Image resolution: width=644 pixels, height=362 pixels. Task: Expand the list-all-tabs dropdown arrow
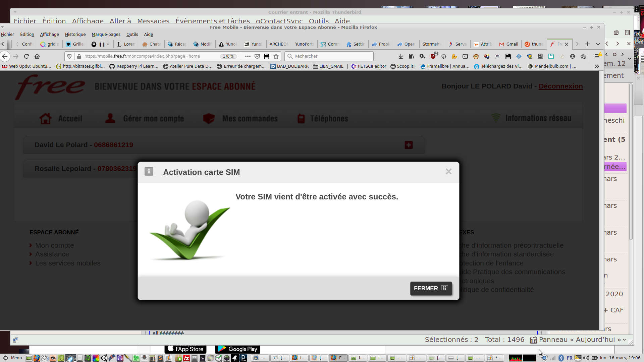[598, 44]
